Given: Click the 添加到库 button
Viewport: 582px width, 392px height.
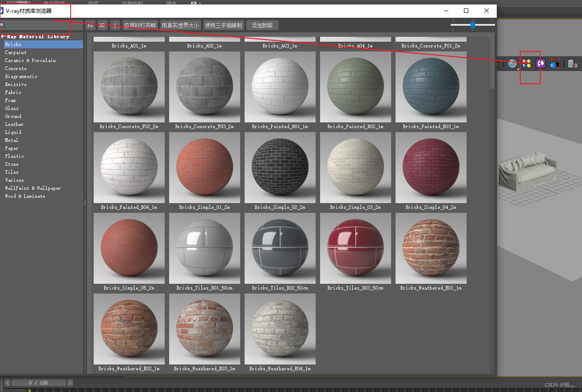Looking at the screenshot, I should coord(262,25).
